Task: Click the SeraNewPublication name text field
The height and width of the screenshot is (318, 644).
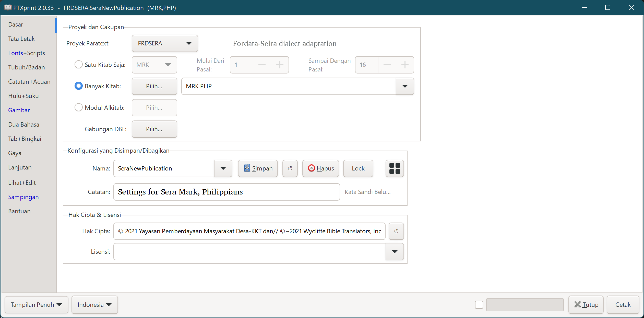Action: click(164, 168)
